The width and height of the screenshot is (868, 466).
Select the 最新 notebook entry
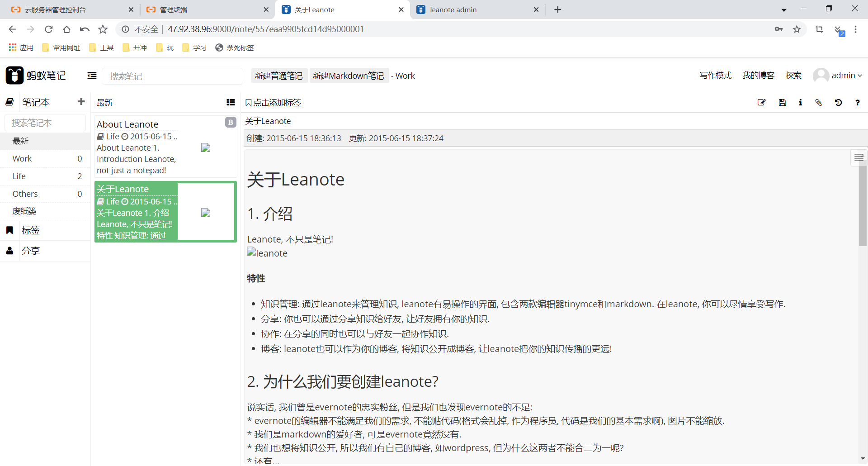point(45,141)
